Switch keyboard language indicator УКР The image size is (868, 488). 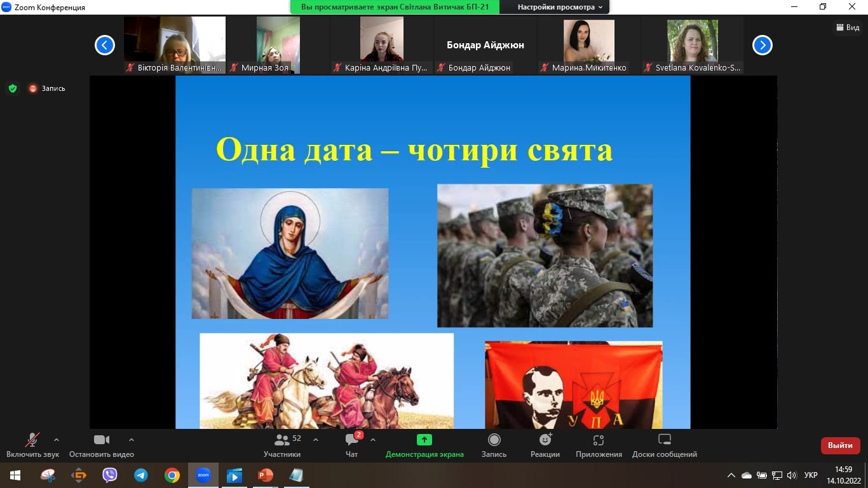[811, 475]
